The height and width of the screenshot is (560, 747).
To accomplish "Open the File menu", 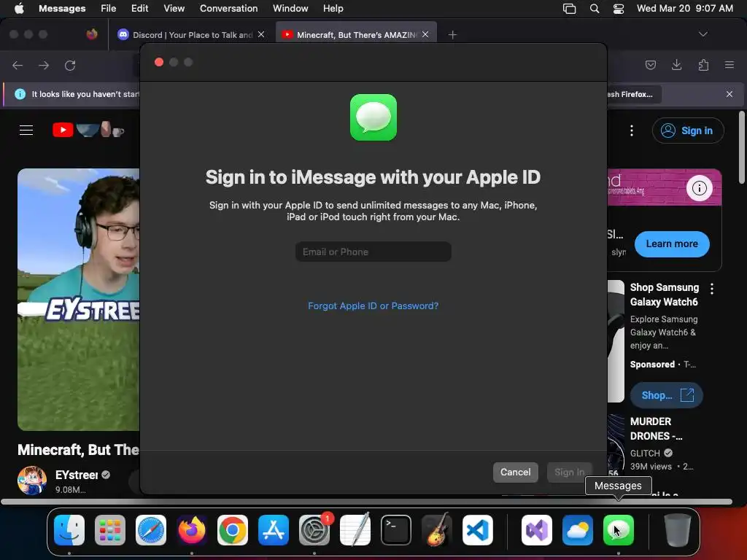I will 108,8.
